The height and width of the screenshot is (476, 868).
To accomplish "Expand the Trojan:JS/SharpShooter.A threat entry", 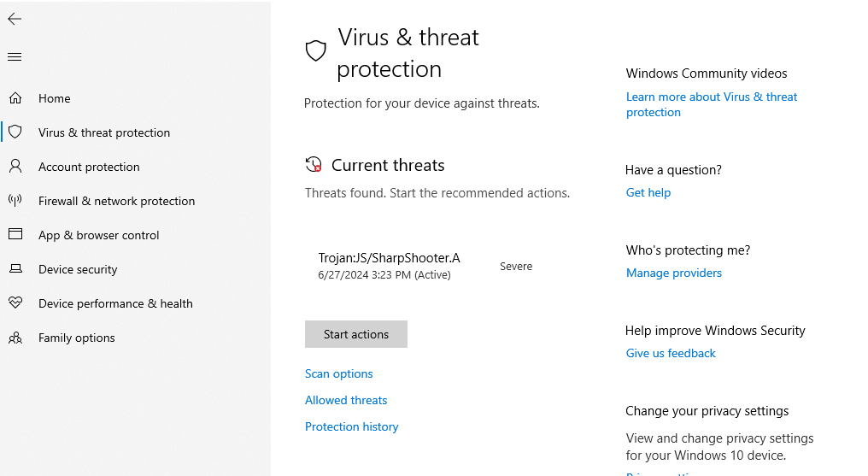I will click(389, 266).
